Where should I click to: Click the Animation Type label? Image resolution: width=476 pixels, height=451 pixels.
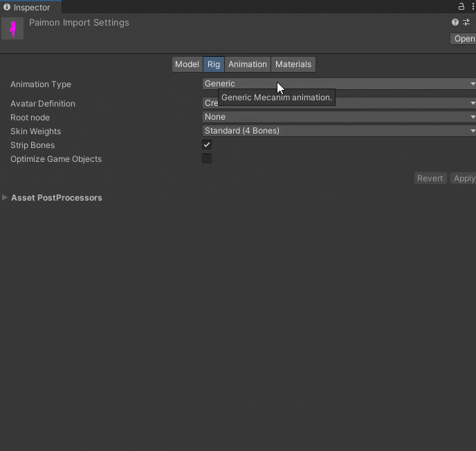pyautogui.click(x=41, y=84)
